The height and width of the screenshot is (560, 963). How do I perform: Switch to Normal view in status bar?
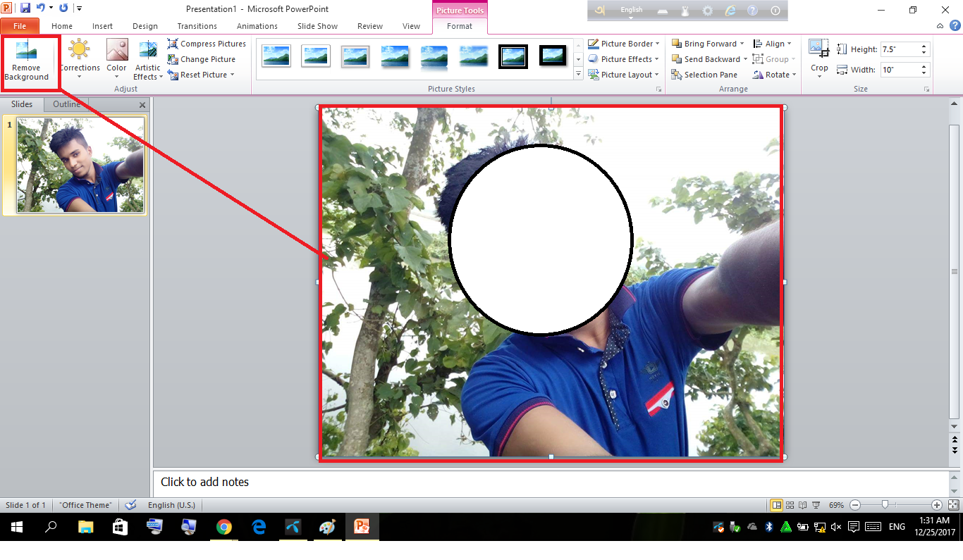(776, 505)
